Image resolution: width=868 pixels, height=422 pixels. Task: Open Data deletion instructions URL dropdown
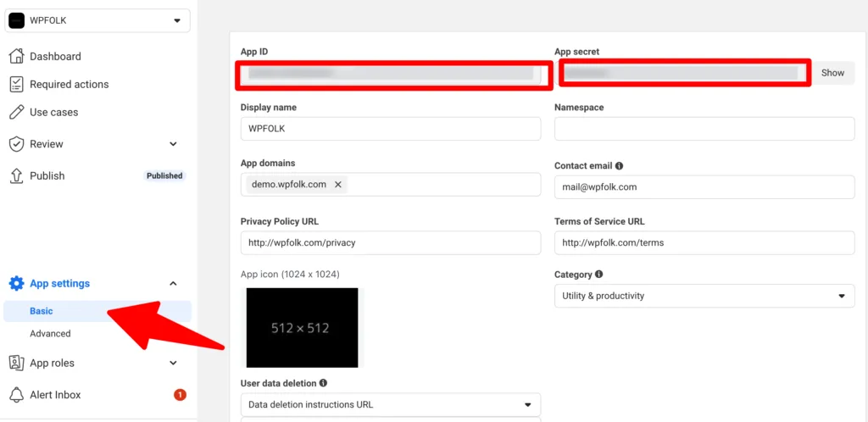[x=391, y=405]
